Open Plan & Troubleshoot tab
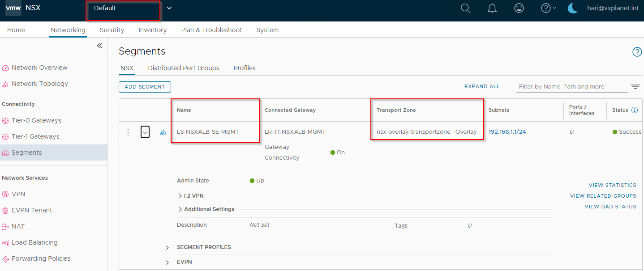Image resolution: width=644 pixels, height=271 pixels. click(x=212, y=30)
